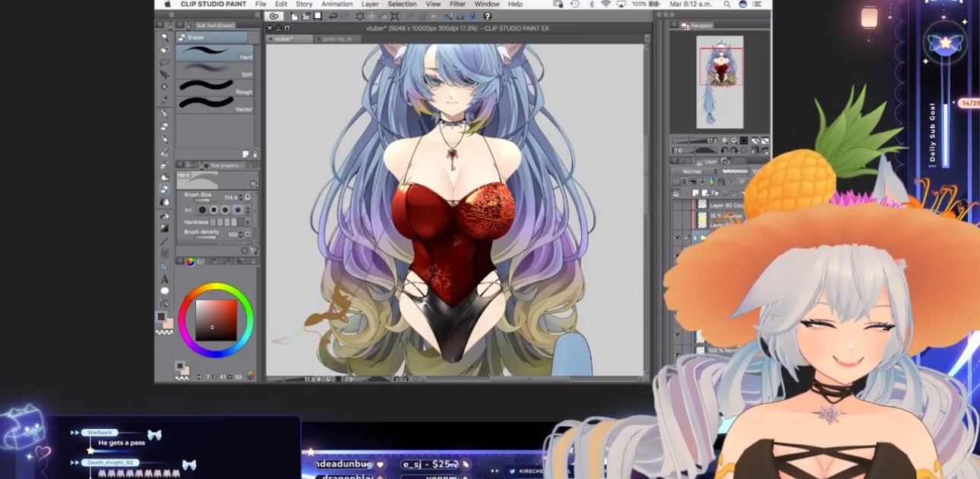Select the Eraser tool in the toolbox
980x479 pixels.
pyautogui.click(x=164, y=190)
